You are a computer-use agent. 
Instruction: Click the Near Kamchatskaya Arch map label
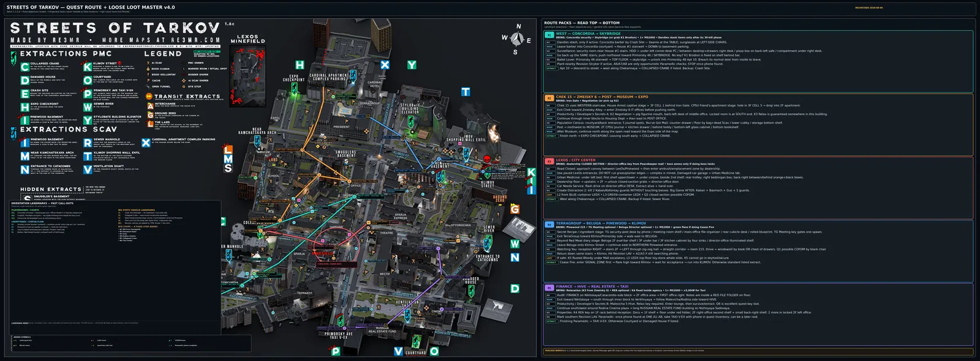click(x=257, y=131)
